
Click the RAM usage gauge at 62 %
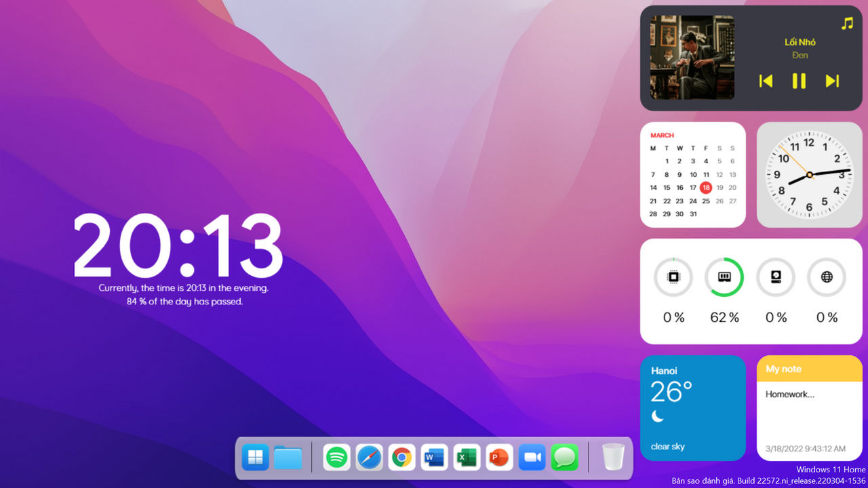tap(724, 277)
